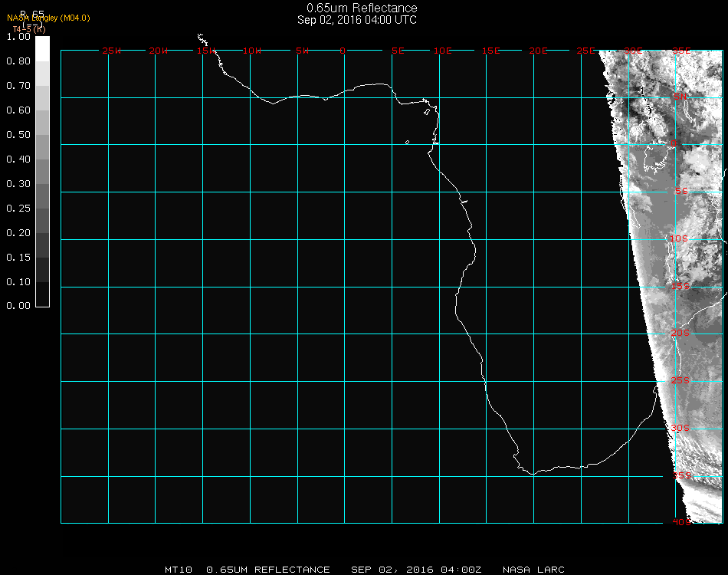Click the MT10 label in the footer
Screen dimensions: 728x575
(x=179, y=570)
